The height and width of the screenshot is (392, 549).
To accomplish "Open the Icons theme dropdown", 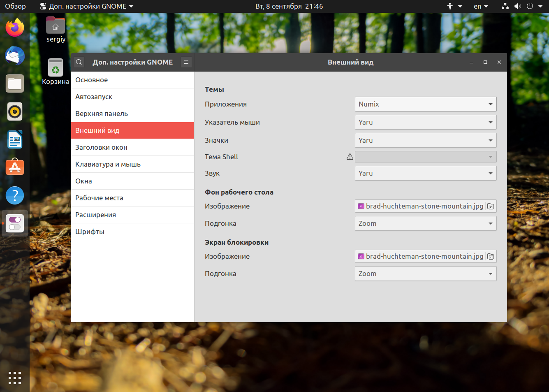I will [426, 140].
